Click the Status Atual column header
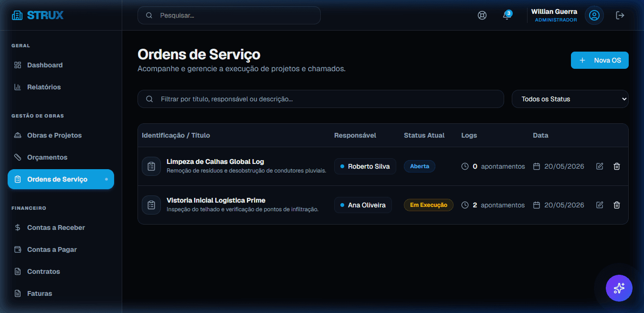 [424, 135]
